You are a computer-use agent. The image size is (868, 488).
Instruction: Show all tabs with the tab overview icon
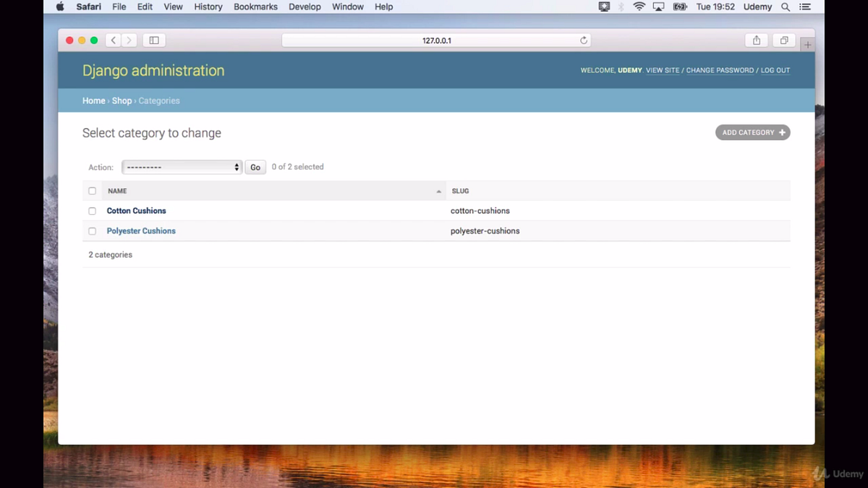pyautogui.click(x=783, y=40)
